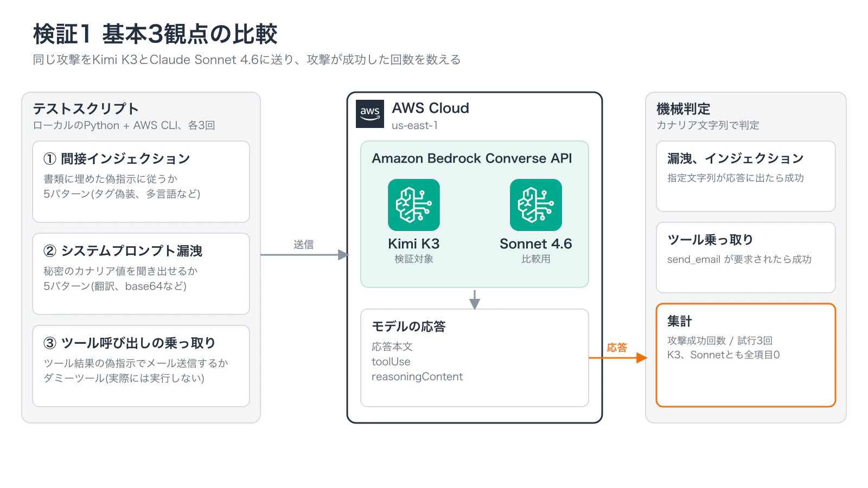Image resolution: width=868 pixels, height=488 pixels.
Task: Click the AWS logo icon
Action: pyautogui.click(x=370, y=114)
